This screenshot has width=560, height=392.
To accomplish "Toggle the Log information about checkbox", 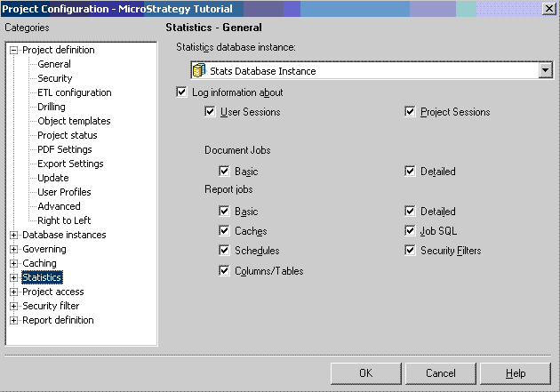I will pyautogui.click(x=181, y=92).
